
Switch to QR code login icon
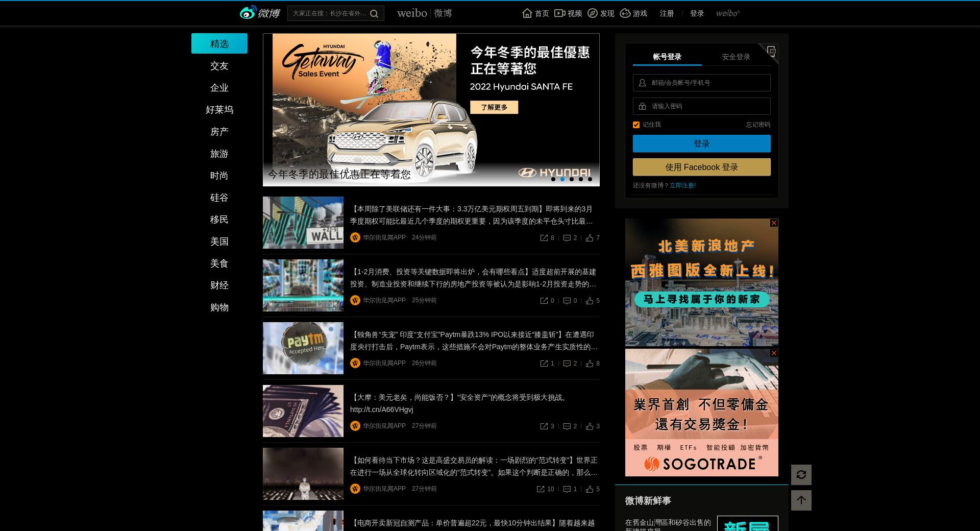coord(771,51)
